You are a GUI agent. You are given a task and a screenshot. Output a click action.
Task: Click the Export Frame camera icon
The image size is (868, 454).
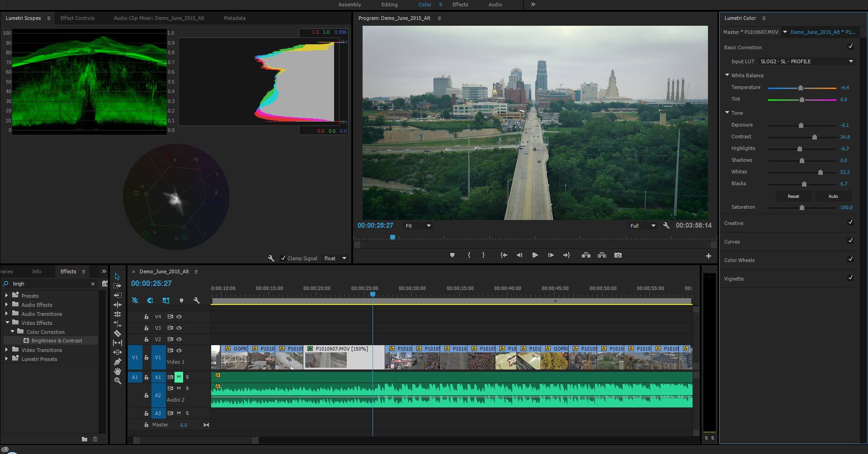pyautogui.click(x=618, y=255)
